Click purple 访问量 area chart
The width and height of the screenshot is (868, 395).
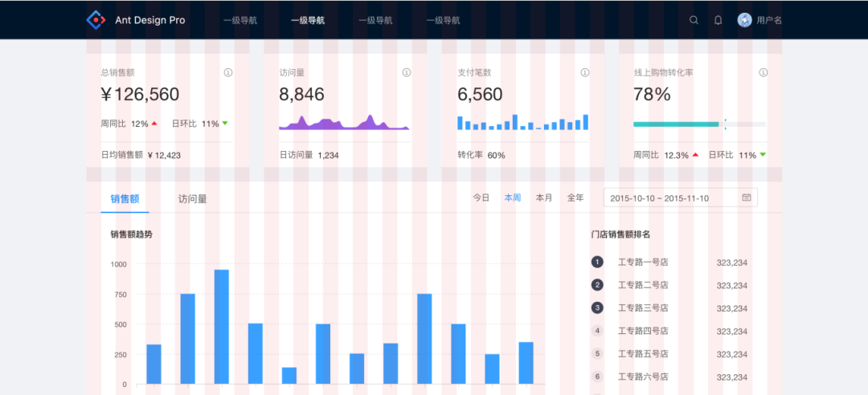pos(344,122)
